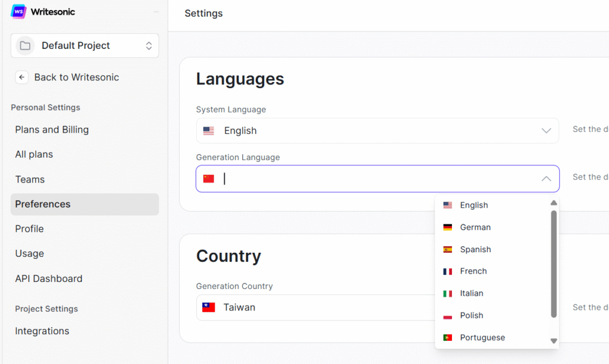Click the Default Project folder icon
Image resolution: width=609 pixels, height=364 pixels.
25,46
